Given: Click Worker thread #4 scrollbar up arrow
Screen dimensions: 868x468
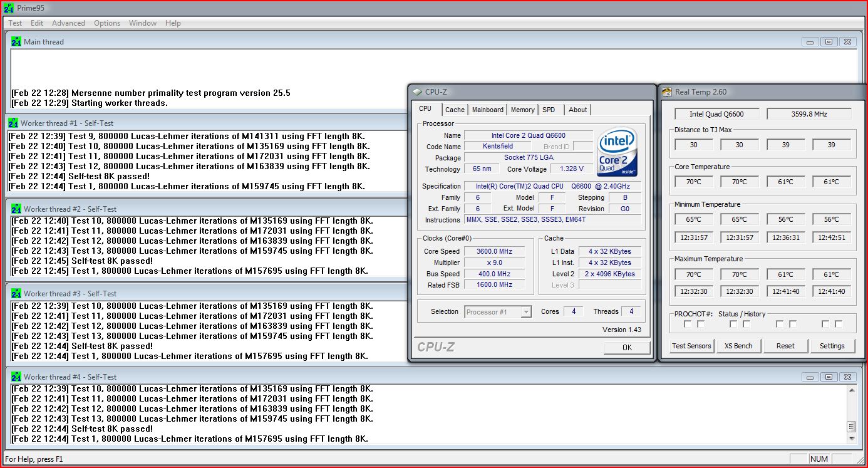Looking at the screenshot, I should tap(851, 390).
